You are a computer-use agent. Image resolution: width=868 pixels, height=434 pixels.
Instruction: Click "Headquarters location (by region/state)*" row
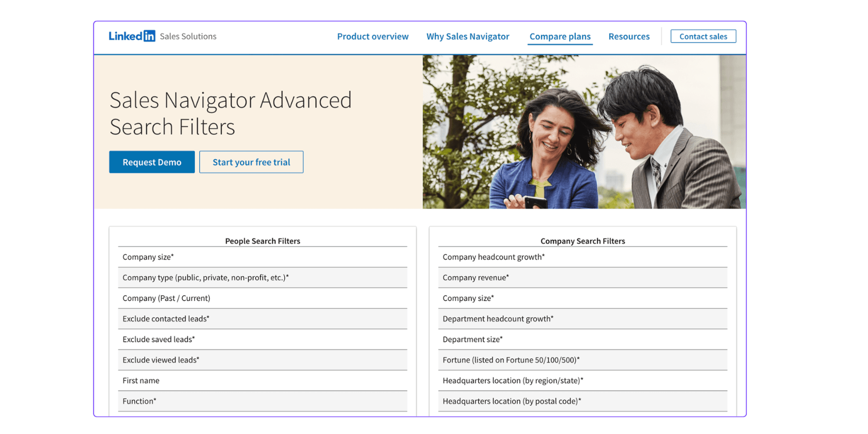tap(582, 381)
